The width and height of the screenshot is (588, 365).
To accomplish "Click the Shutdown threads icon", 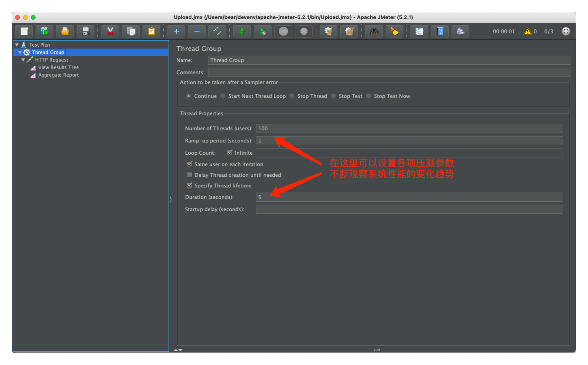I will point(304,31).
